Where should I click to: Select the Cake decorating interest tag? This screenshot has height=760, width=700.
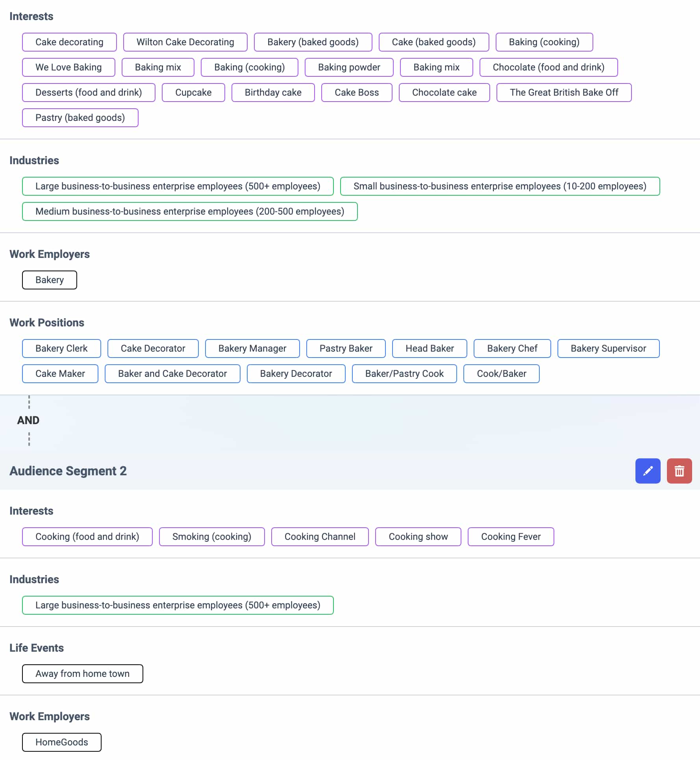coord(69,42)
